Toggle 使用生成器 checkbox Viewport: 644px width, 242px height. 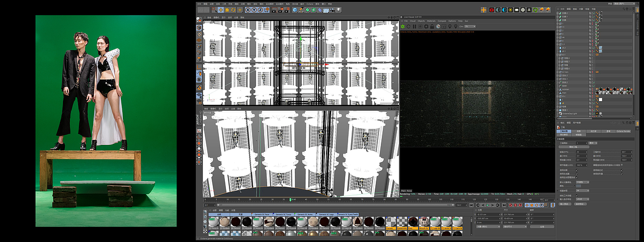(577, 174)
